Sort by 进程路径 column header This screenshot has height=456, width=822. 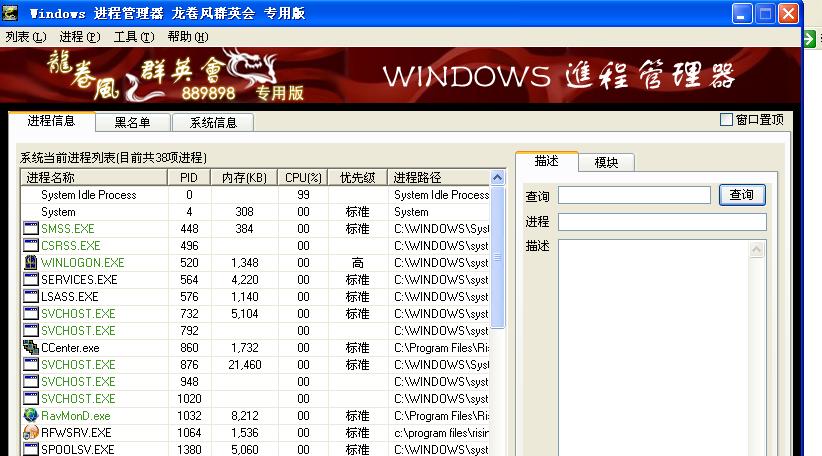pyautogui.click(x=438, y=178)
